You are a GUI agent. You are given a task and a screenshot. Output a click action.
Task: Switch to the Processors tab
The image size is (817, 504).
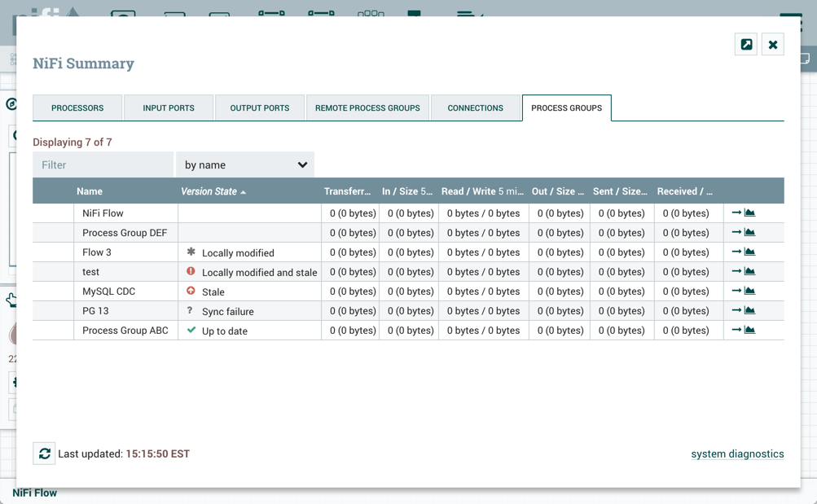pyautogui.click(x=77, y=108)
